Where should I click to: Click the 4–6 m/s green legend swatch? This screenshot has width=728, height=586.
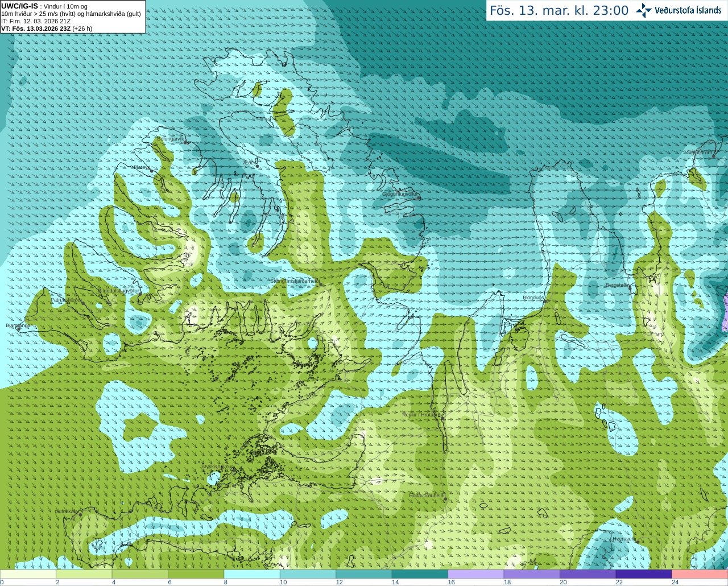click(140, 574)
